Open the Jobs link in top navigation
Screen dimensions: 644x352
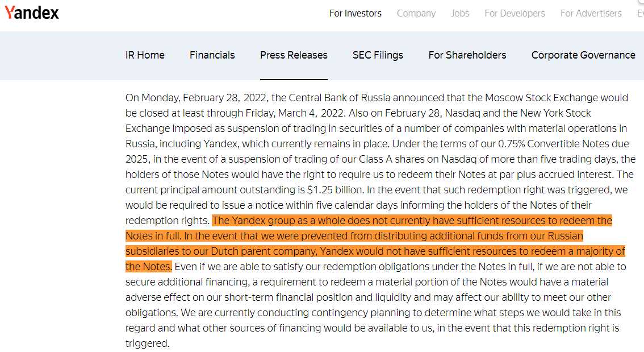pyautogui.click(x=459, y=14)
